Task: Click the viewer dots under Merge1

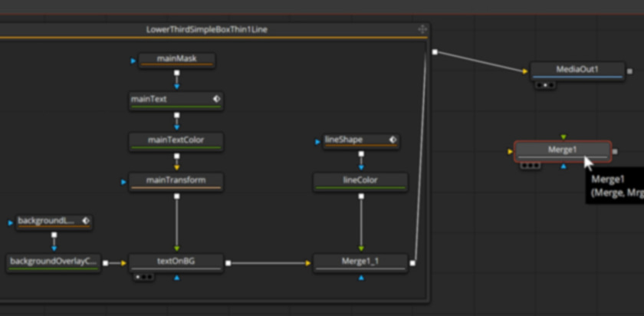Action: [530, 166]
